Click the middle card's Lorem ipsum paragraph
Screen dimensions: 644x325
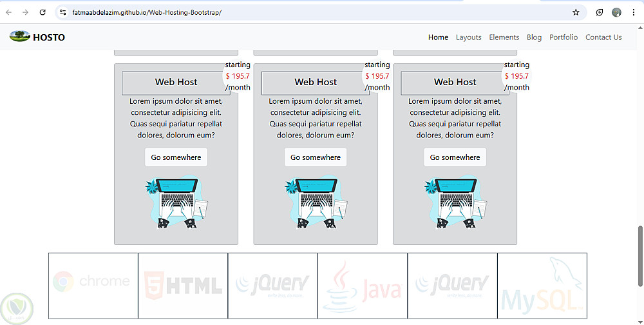316,118
